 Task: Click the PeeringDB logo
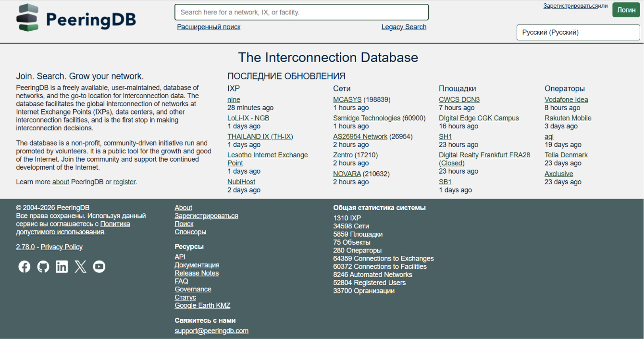click(76, 18)
